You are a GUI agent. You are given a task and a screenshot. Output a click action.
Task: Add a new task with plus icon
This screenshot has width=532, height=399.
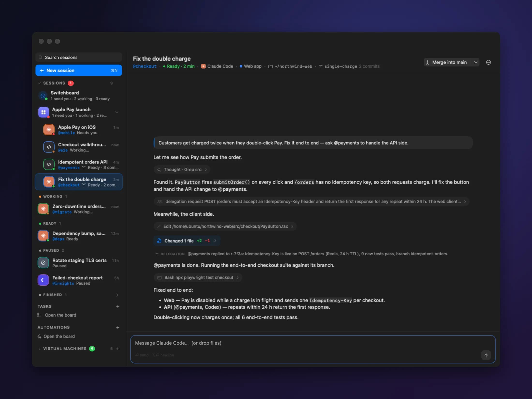pyautogui.click(x=118, y=307)
